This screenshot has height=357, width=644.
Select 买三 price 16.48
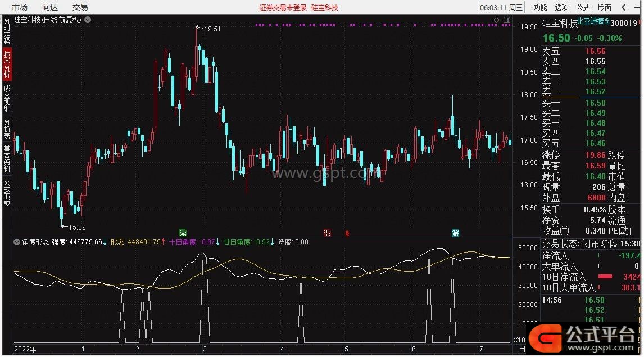pos(596,123)
